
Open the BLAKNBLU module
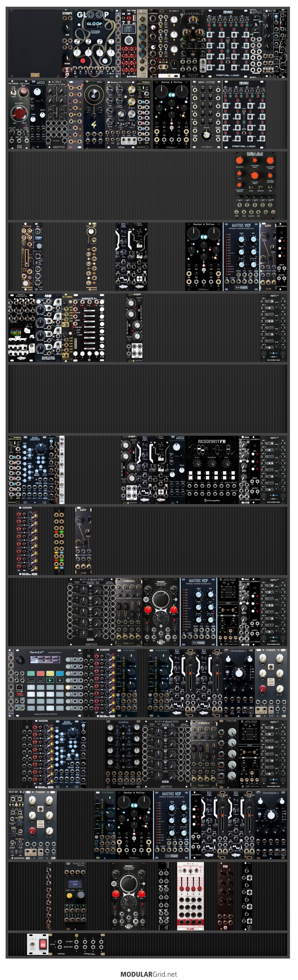[193, 44]
